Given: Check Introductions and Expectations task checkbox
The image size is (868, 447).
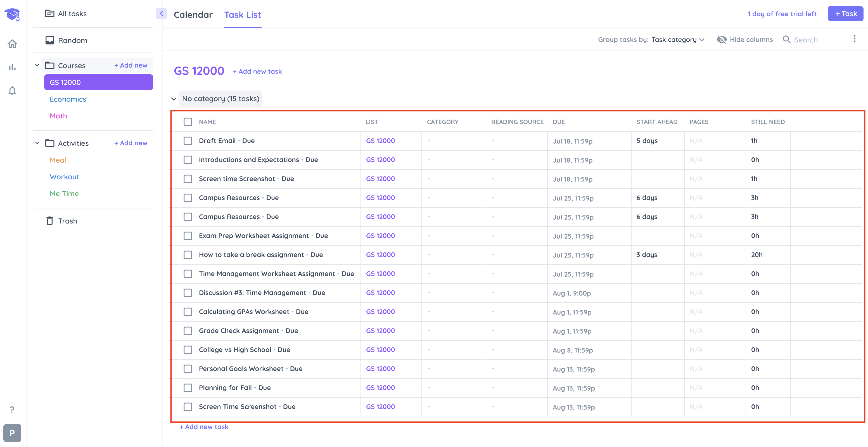Looking at the screenshot, I should pyautogui.click(x=188, y=160).
